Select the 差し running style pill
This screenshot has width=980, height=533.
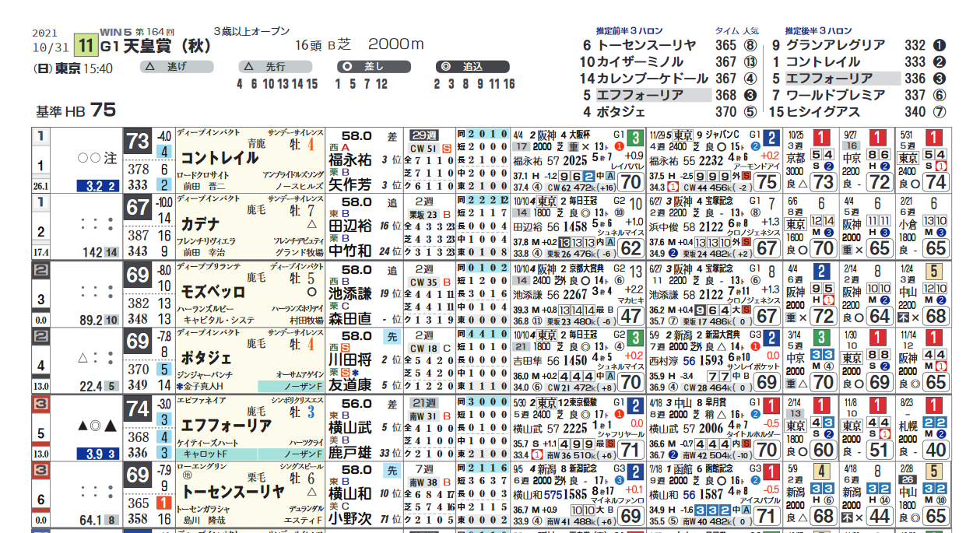click(373, 67)
